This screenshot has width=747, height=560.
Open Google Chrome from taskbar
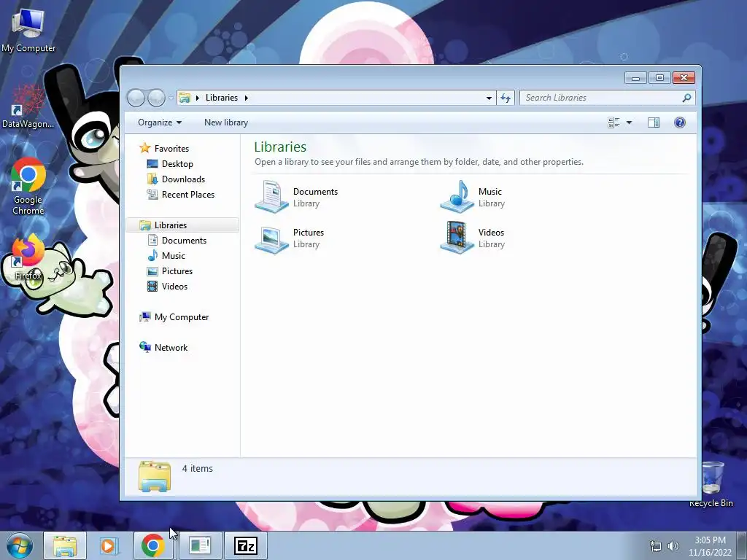point(153,545)
